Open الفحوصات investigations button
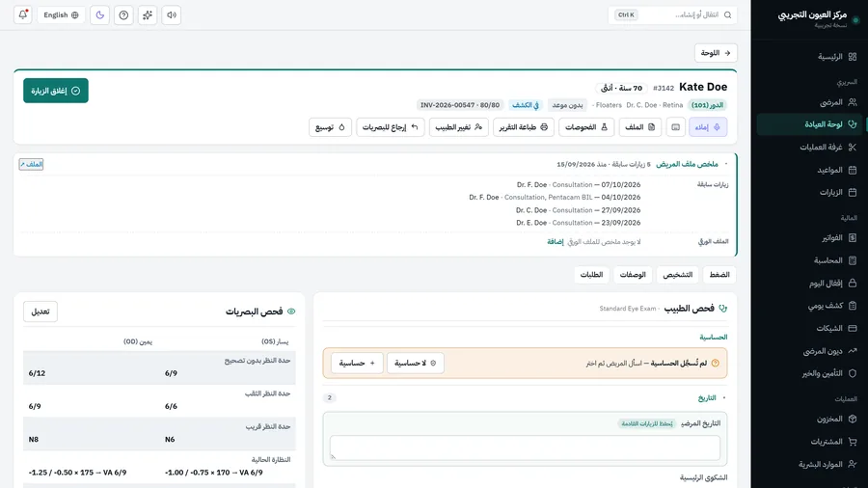This screenshot has width=868, height=488. 586,127
